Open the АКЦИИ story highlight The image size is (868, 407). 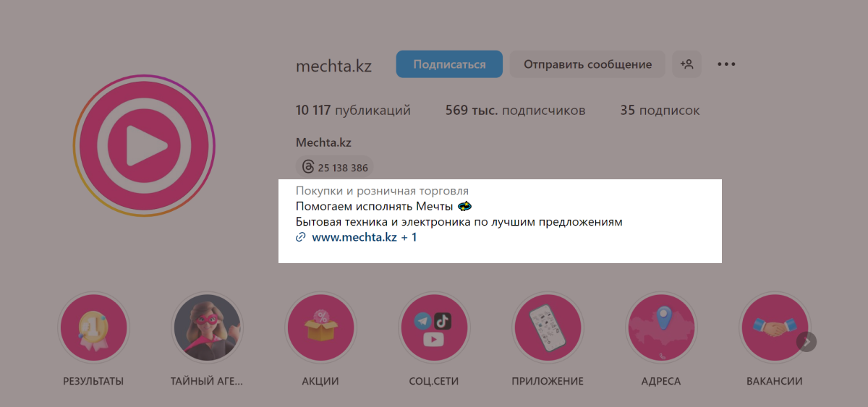click(320, 327)
